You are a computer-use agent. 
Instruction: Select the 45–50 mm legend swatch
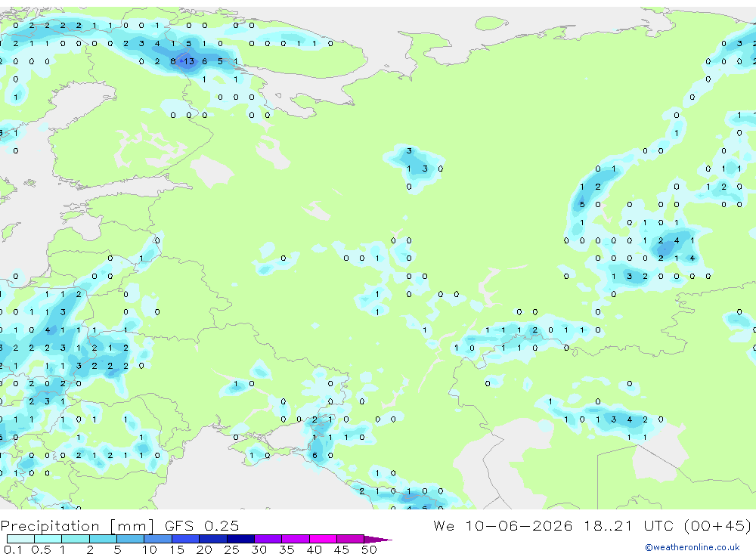pos(351,539)
